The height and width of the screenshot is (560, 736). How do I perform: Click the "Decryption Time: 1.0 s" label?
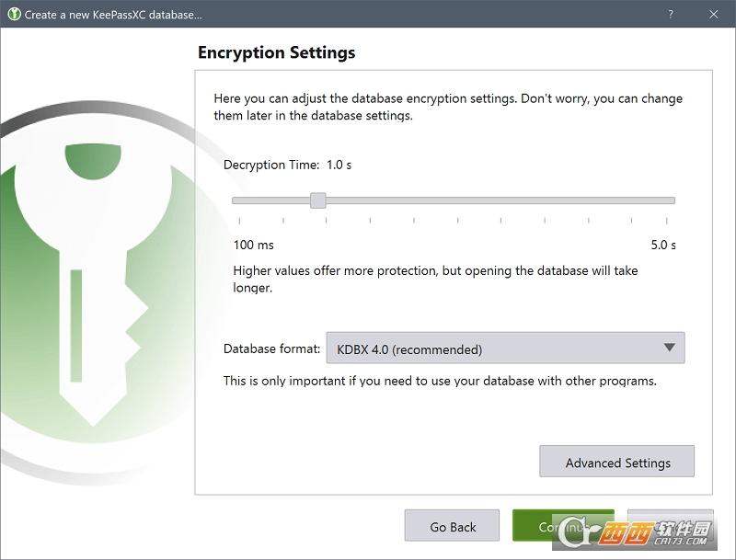pyautogui.click(x=287, y=165)
